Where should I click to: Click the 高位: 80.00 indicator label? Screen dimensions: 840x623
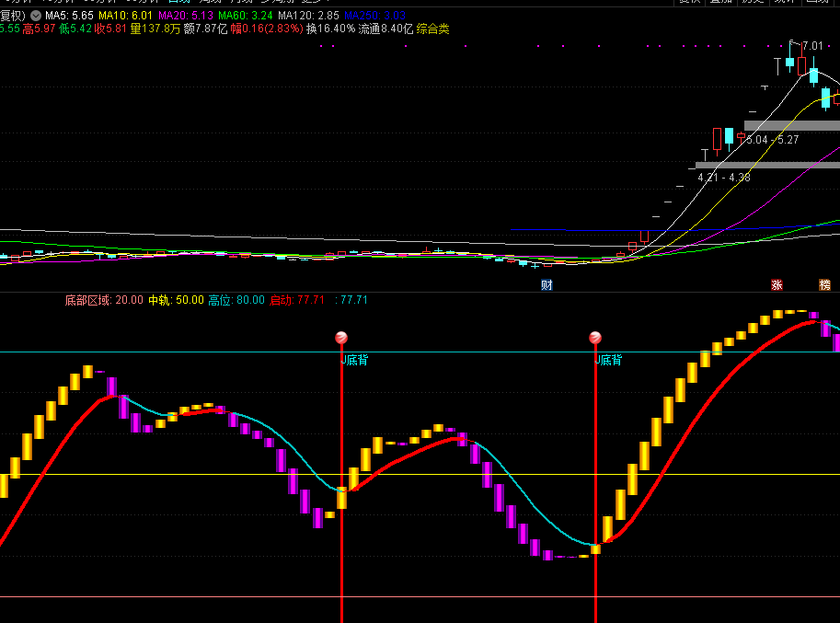236,300
